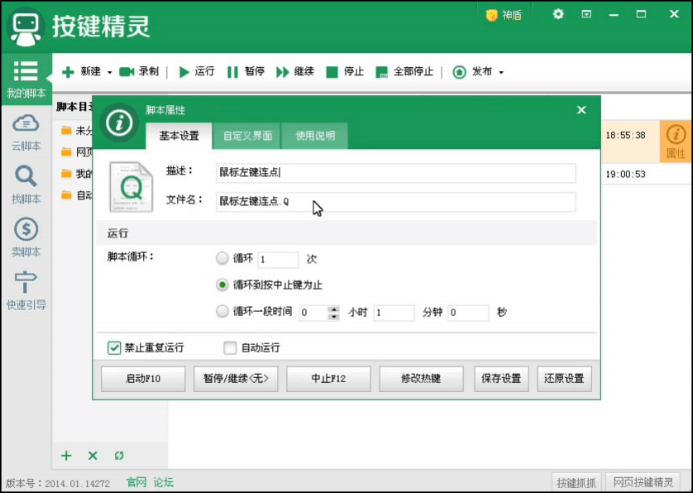Click the 还原设置 button

click(564, 379)
